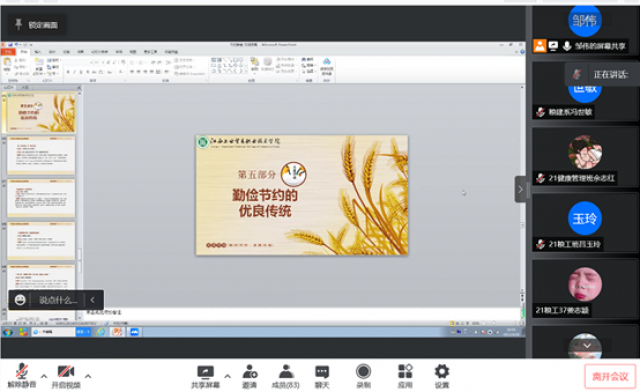The width and height of the screenshot is (640, 392).
Task: Open the apps (应用) menu
Action: point(405,376)
